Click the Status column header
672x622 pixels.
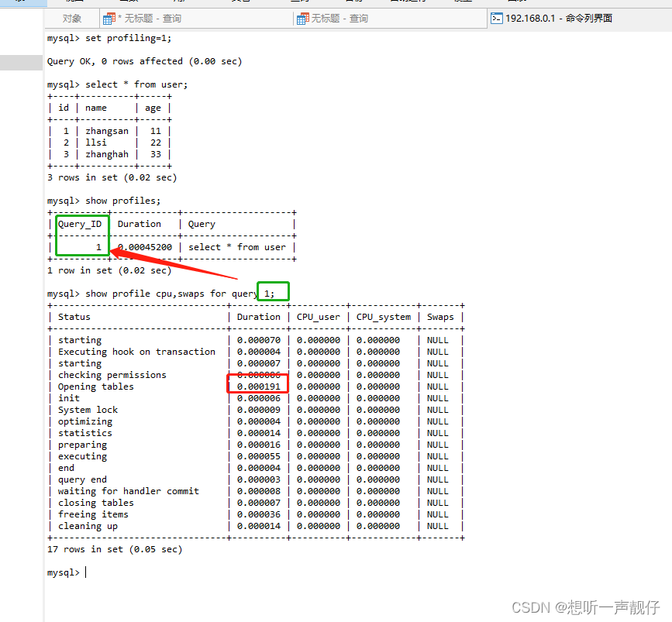(74, 317)
